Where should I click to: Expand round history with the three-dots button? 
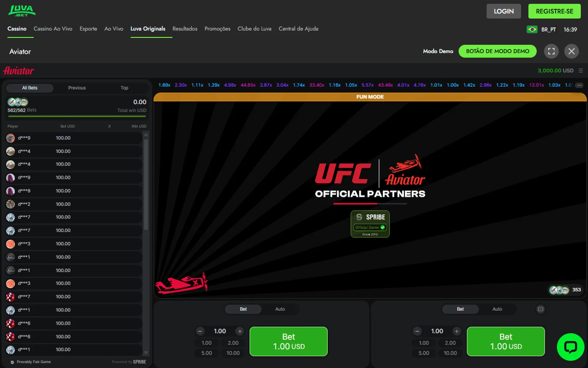579,85
